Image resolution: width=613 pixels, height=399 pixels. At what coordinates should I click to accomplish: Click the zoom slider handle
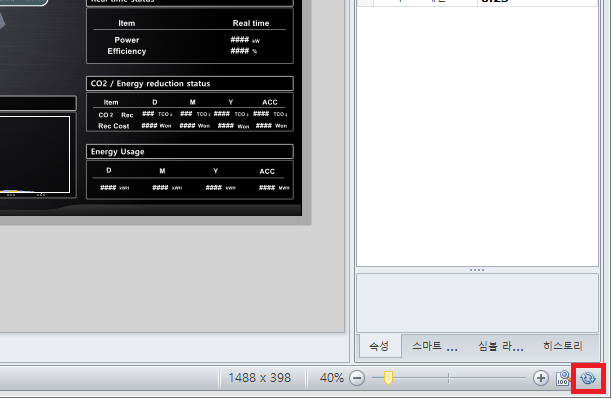coord(388,378)
